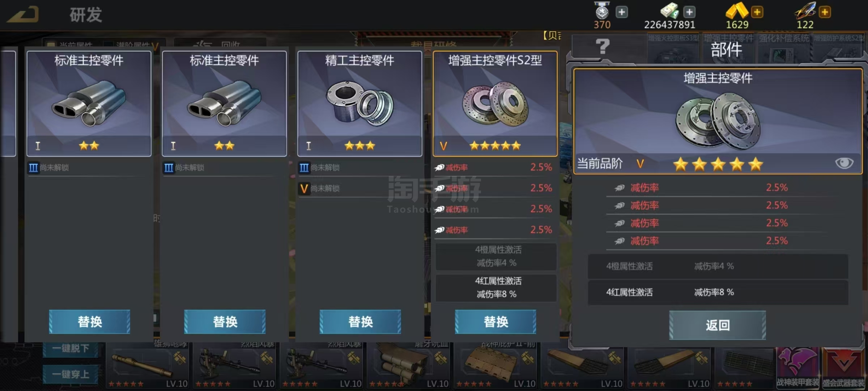The width and height of the screenshot is (868, 391).
Task: Add rockets with the yellow plus icon
Action: coord(825,12)
